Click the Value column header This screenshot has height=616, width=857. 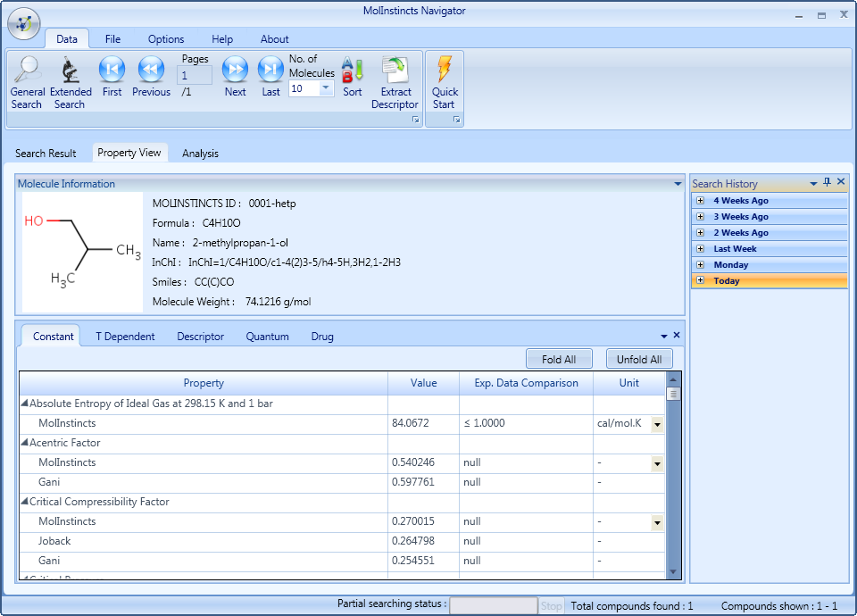click(x=423, y=383)
